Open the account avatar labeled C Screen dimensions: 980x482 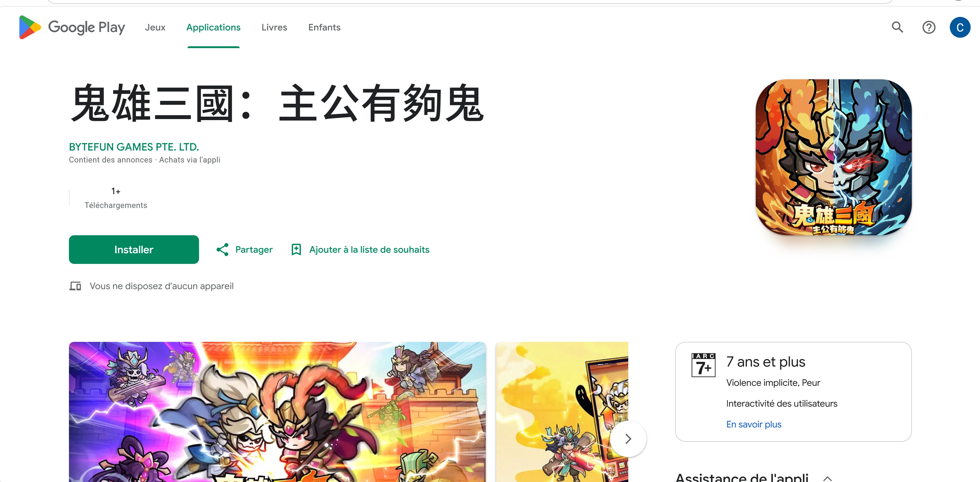[959, 27]
